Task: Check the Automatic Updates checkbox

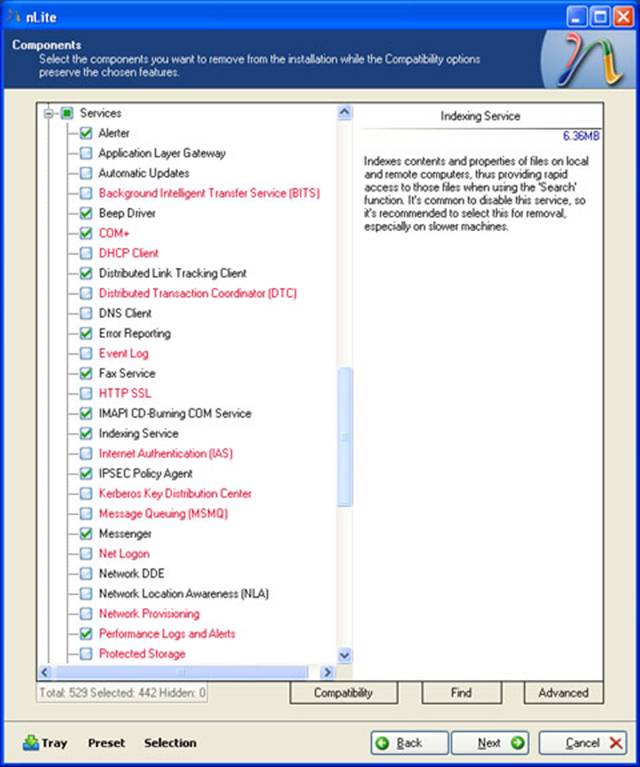Action: (x=85, y=173)
